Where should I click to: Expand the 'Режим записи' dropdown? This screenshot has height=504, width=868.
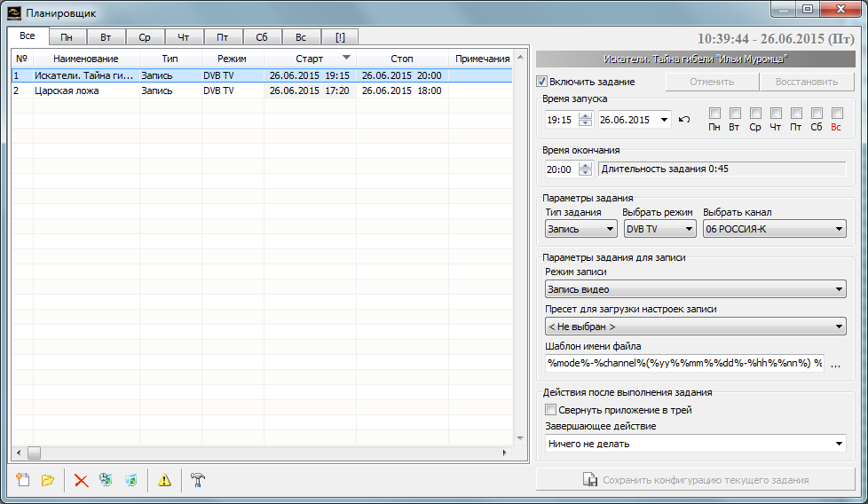pos(695,289)
